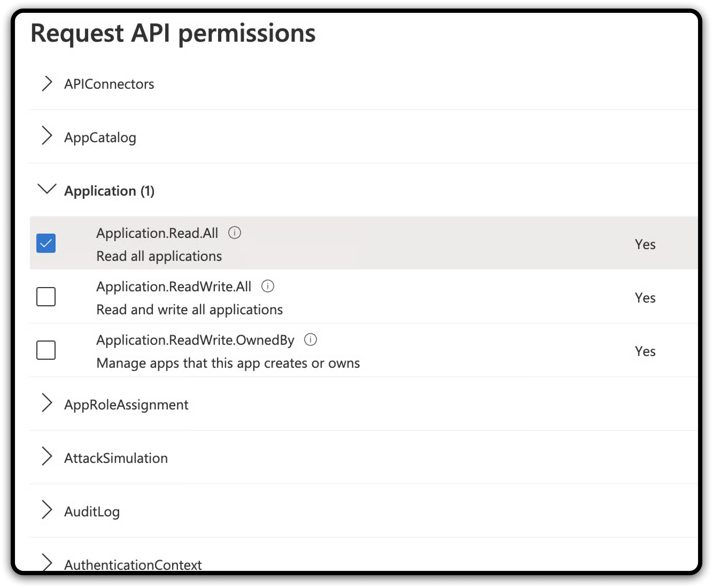Screen dimensions: 713x588
Task: Click the Application (1) heading text
Action: [109, 191]
